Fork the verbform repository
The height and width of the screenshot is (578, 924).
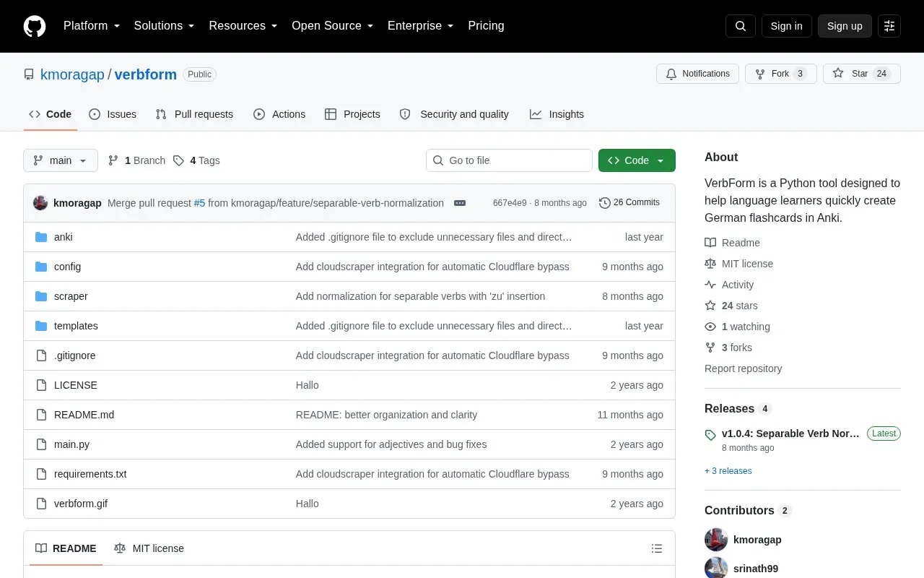781,74
